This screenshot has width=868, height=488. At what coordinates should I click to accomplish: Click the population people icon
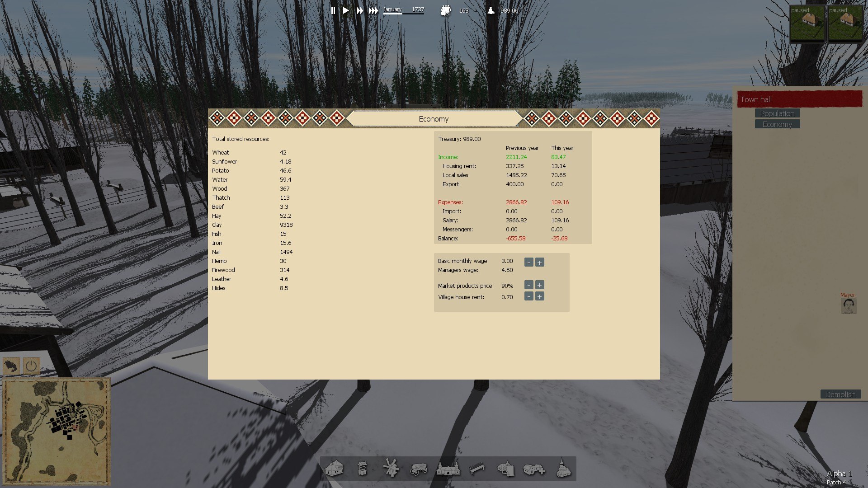[446, 10]
